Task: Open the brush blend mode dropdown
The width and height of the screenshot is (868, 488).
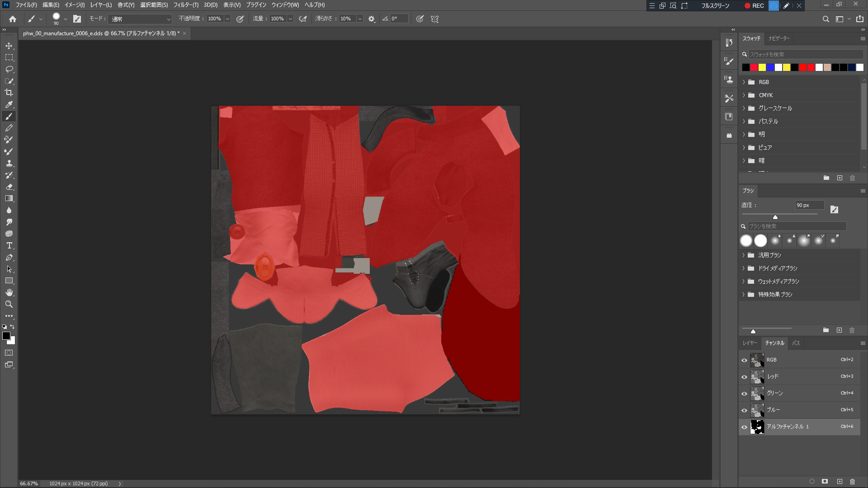Action: (141, 19)
